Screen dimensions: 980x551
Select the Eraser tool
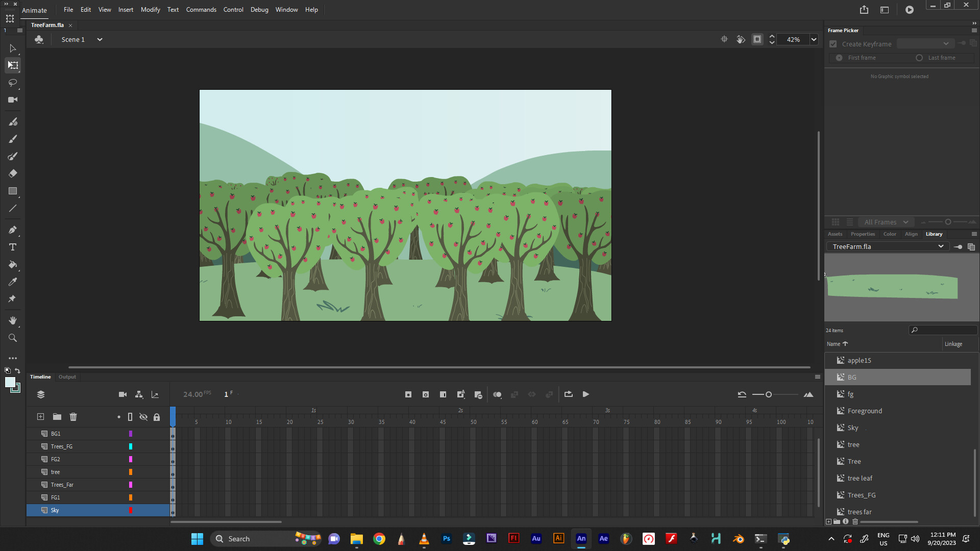pos(13,173)
